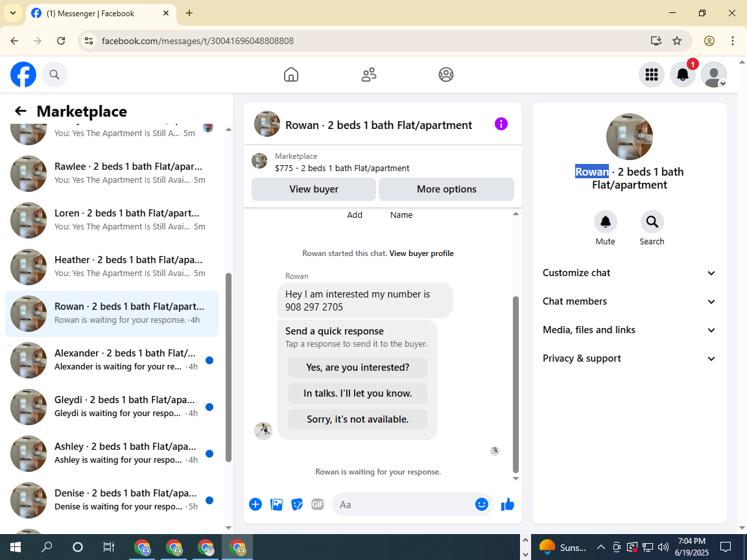
Task: Open the listing thumbnail in the right panel
Action: (x=630, y=137)
